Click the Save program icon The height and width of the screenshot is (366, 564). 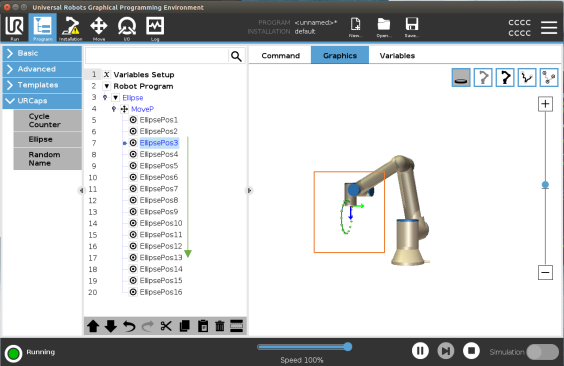(x=411, y=27)
